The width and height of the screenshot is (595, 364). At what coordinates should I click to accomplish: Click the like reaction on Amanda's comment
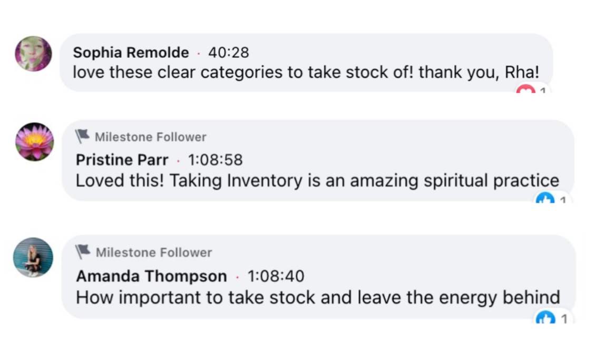click(x=545, y=318)
